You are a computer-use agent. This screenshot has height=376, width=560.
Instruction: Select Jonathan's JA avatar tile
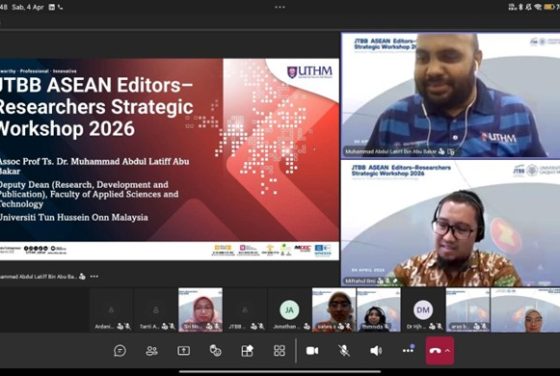pyautogui.click(x=289, y=310)
